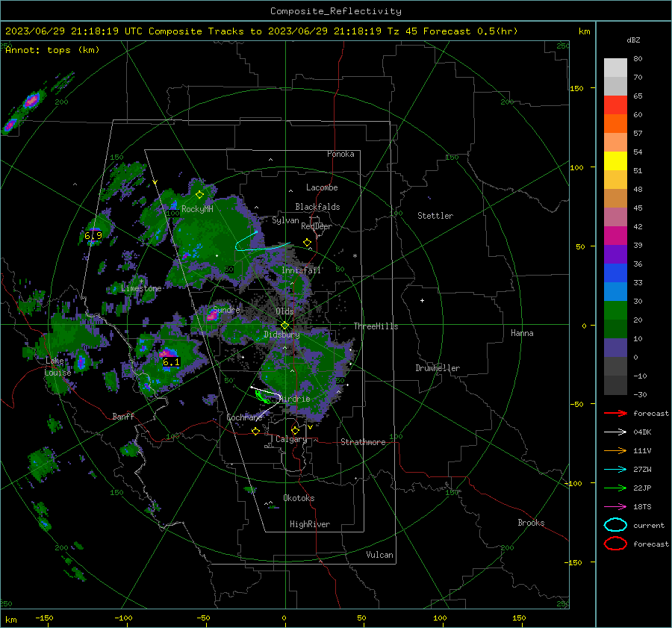Click the yellow radar-center diamond near Didsbury
This screenshot has width=672, height=628.
pyautogui.click(x=284, y=326)
